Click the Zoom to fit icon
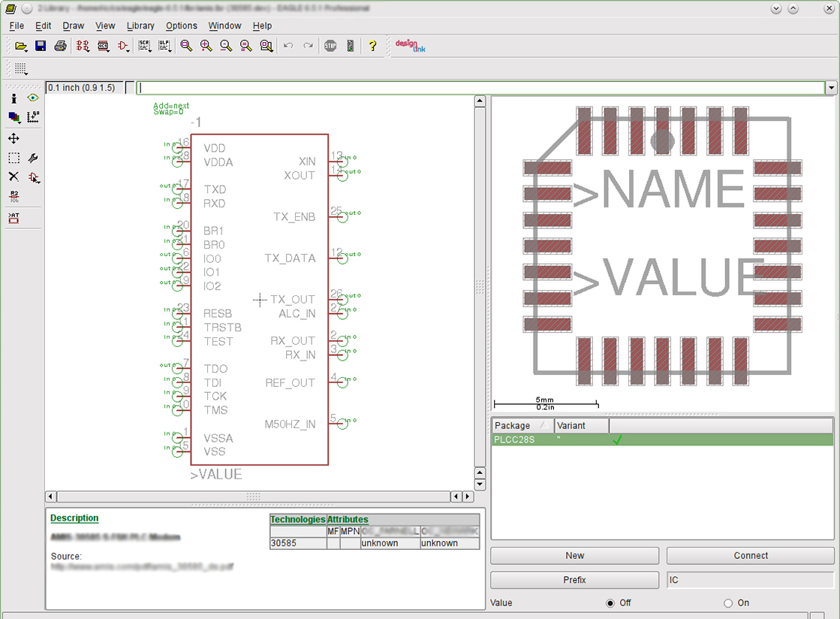840x619 pixels. [x=186, y=46]
